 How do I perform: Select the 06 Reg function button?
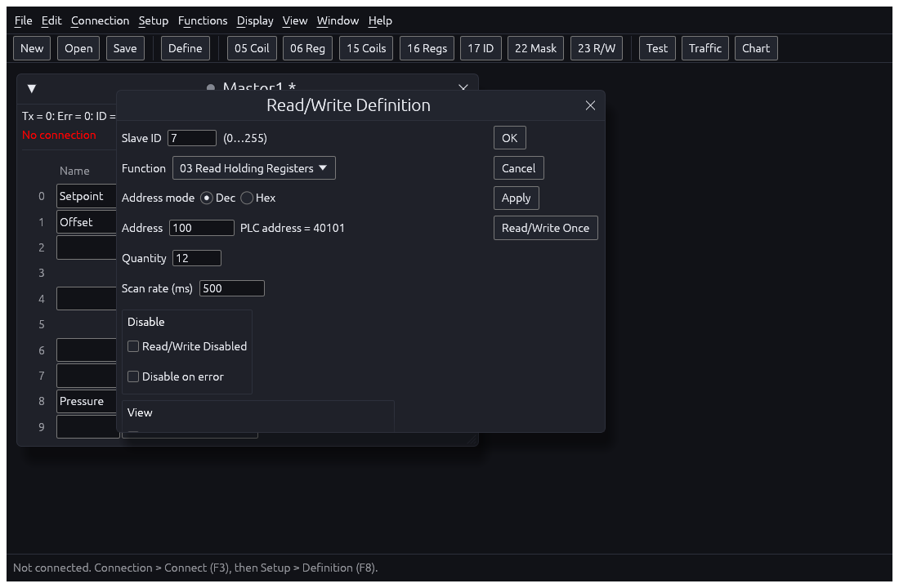(307, 48)
